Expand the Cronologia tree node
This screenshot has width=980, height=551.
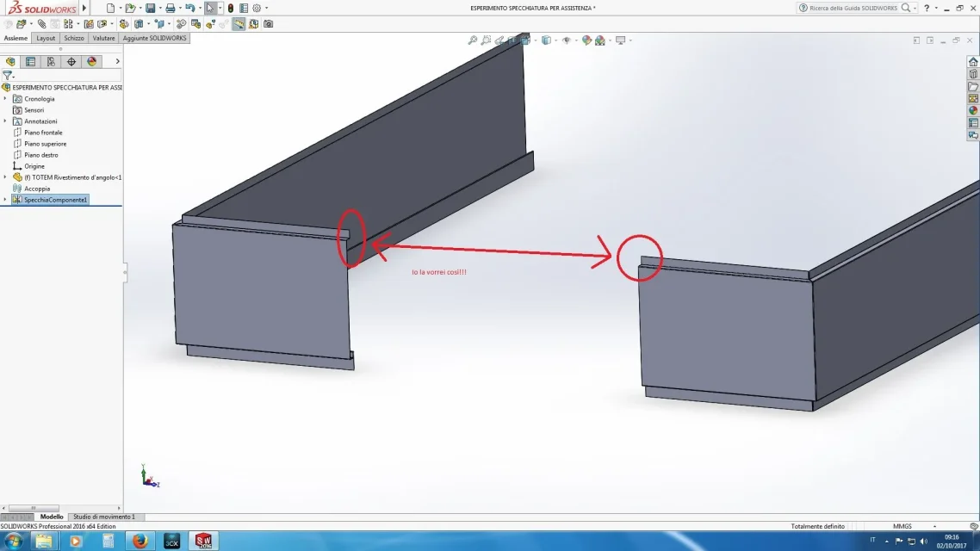[5, 99]
